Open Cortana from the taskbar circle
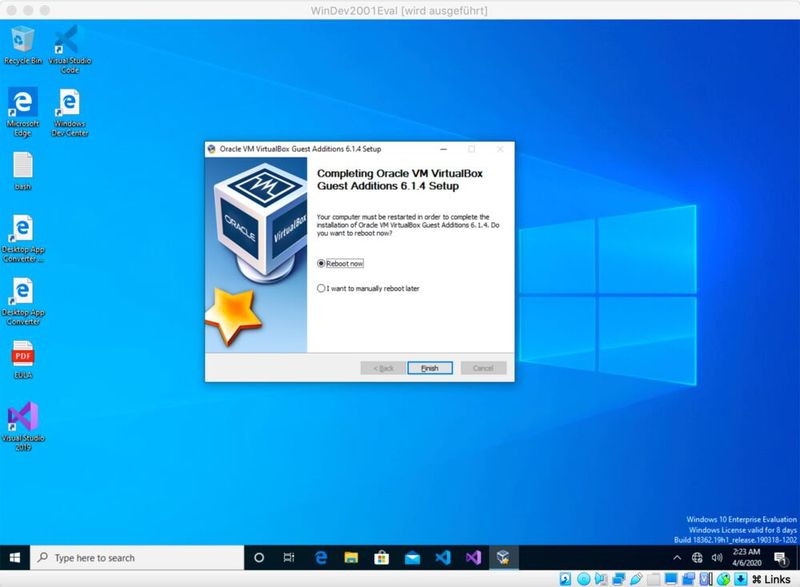This screenshot has height=587, width=800. [259, 557]
